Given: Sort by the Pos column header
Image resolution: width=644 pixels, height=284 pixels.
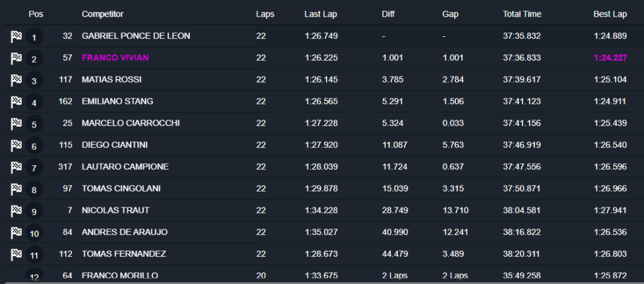Looking at the screenshot, I should pos(36,14).
